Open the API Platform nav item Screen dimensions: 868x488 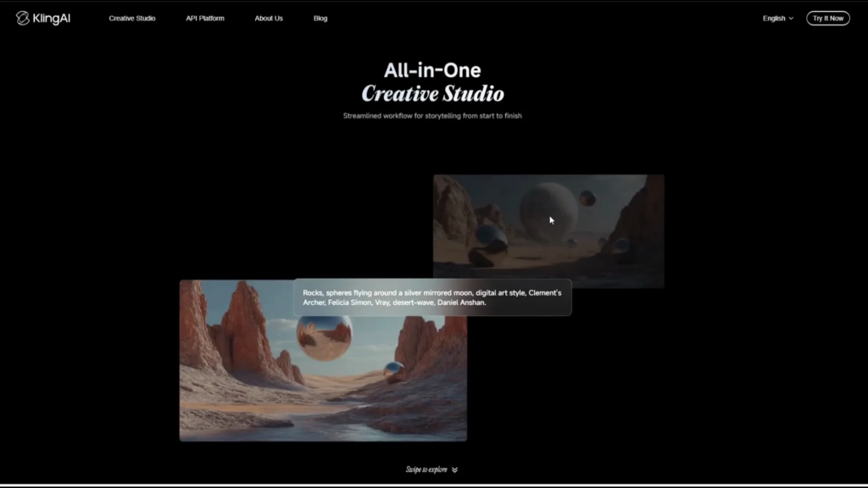coord(205,18)
